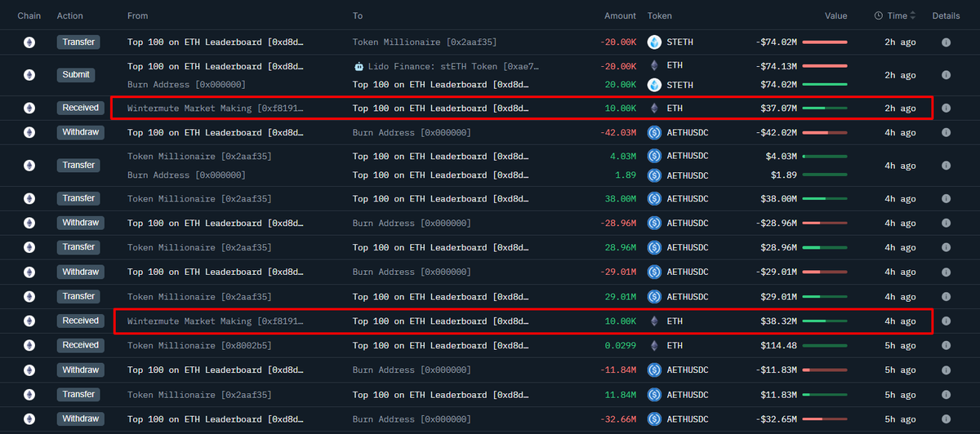Click the Withdraw badge in the -42.03M row
This screenshot has height=434, width=980.
tap(80, 132)
